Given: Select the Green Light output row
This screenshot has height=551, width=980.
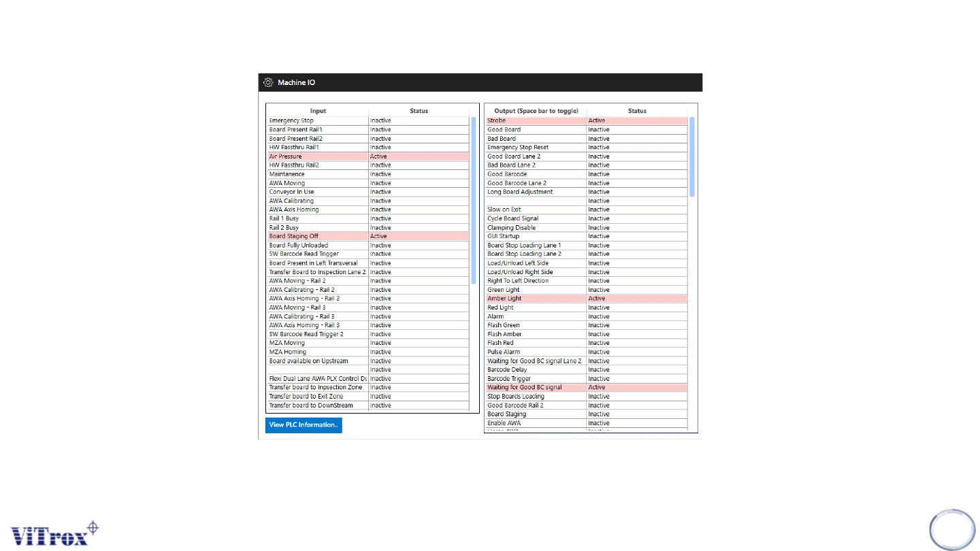Looking at the screenshot, I should pyautogui.click(x=587, y=290).
